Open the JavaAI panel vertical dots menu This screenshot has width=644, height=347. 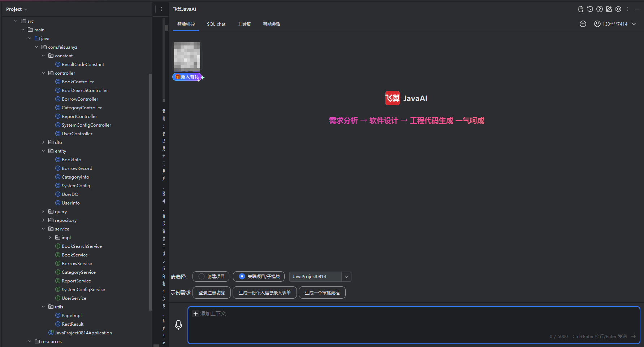(x=628, y=9)
